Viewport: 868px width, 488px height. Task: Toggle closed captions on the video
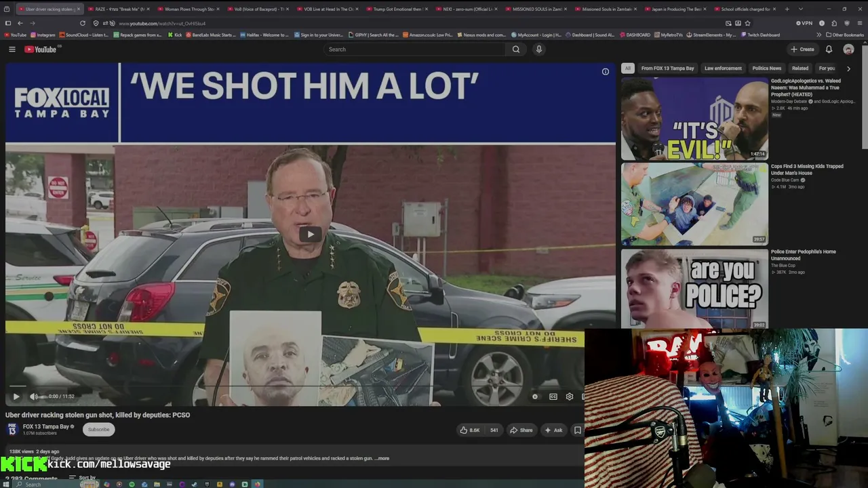point(553,396)
